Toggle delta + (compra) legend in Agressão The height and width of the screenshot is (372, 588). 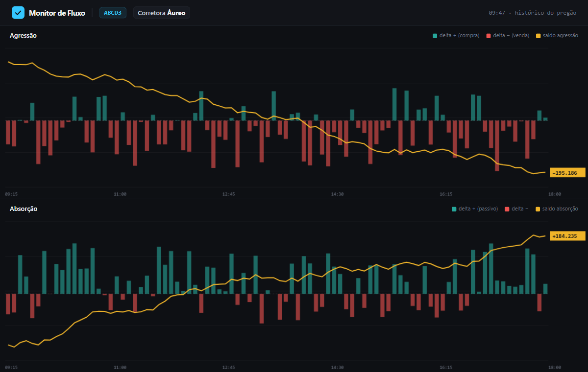tap(456, 35)
